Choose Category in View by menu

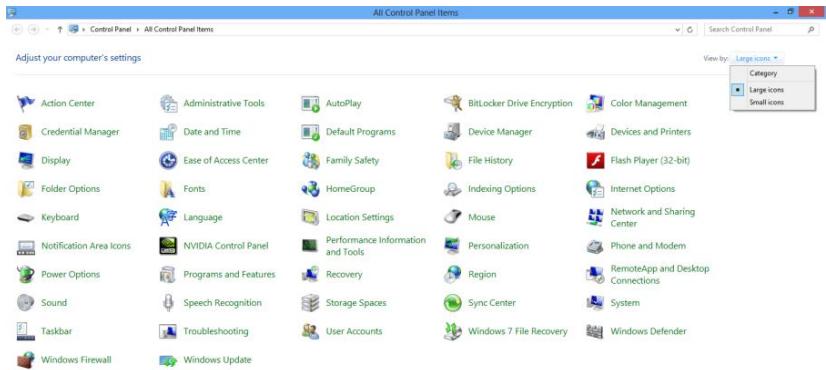763,73
